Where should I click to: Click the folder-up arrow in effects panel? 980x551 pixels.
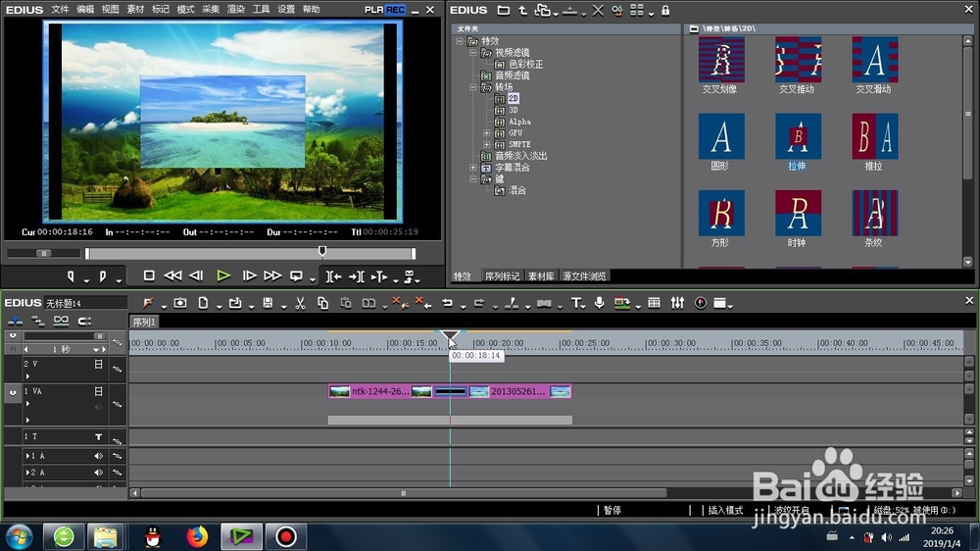[523, 11]
